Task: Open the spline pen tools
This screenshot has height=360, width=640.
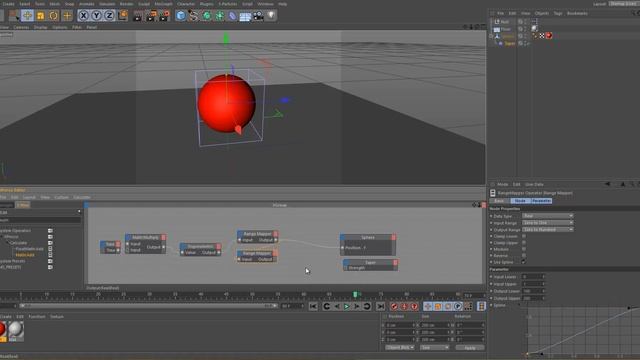Action: [x=193, y=16]
